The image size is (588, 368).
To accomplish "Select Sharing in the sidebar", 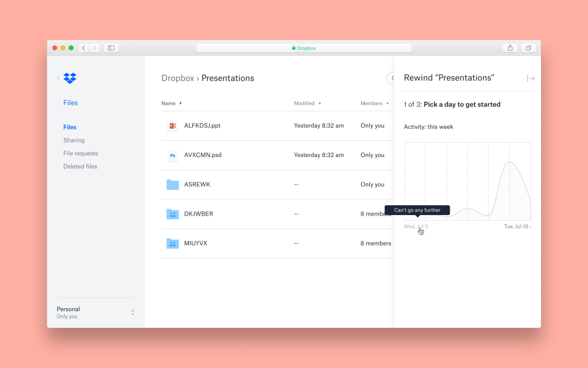I will (74, 140).
